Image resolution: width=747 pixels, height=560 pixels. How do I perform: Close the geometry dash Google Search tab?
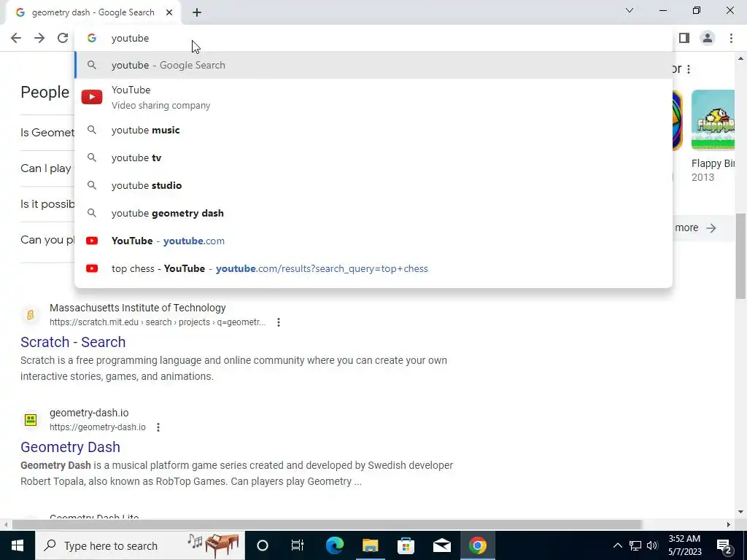point(169,13)
